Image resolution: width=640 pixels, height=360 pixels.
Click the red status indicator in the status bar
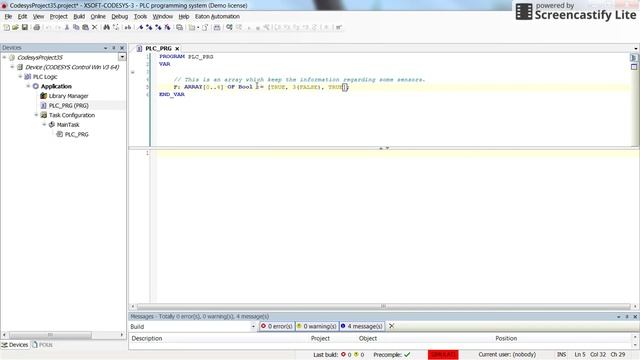pyautogui.click(x=443, y=355)
